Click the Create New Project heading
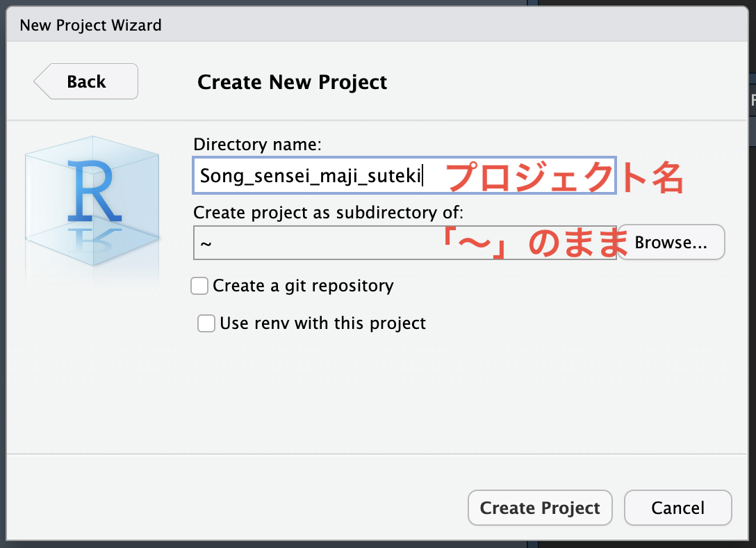Image resolution: width=756 pixels, height=548 pixels. (292, 82)
